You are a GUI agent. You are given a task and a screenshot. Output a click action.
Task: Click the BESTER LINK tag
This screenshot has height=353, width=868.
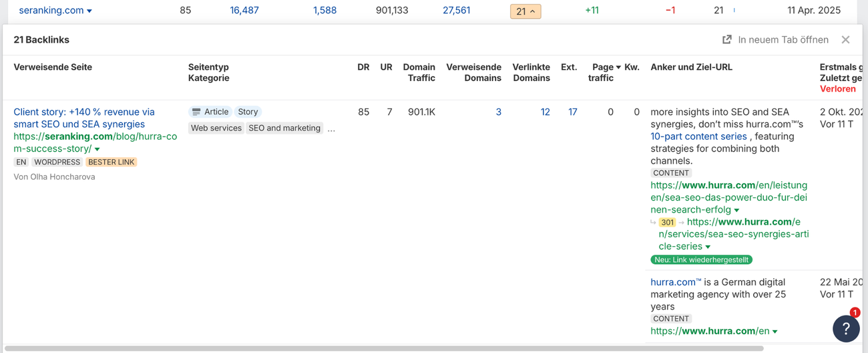pos(112,162)
